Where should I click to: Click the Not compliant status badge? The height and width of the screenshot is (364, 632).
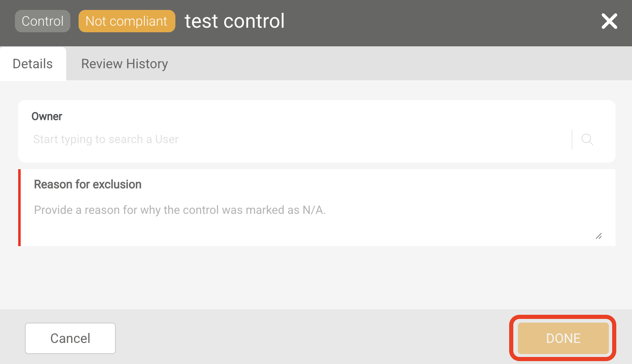click(127, 21)
